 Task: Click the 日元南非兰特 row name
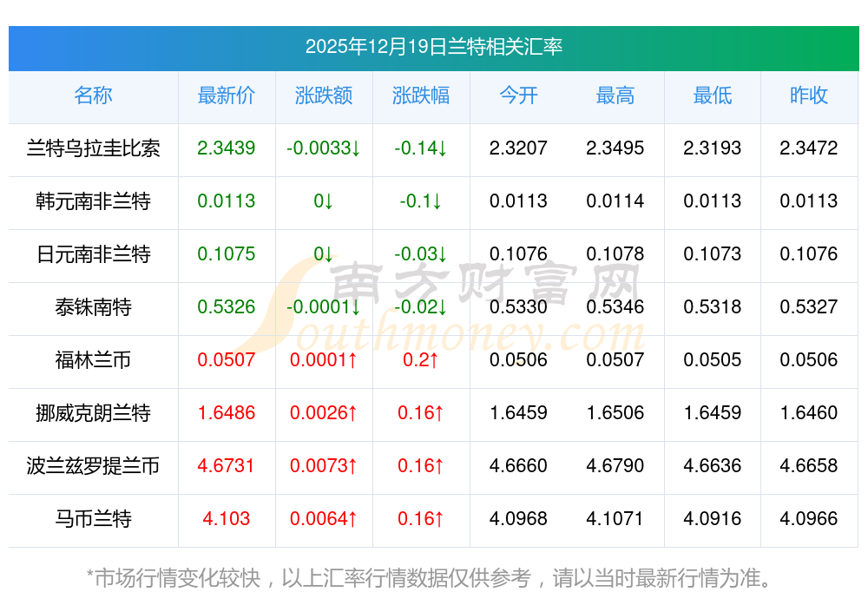click(93, 254)
